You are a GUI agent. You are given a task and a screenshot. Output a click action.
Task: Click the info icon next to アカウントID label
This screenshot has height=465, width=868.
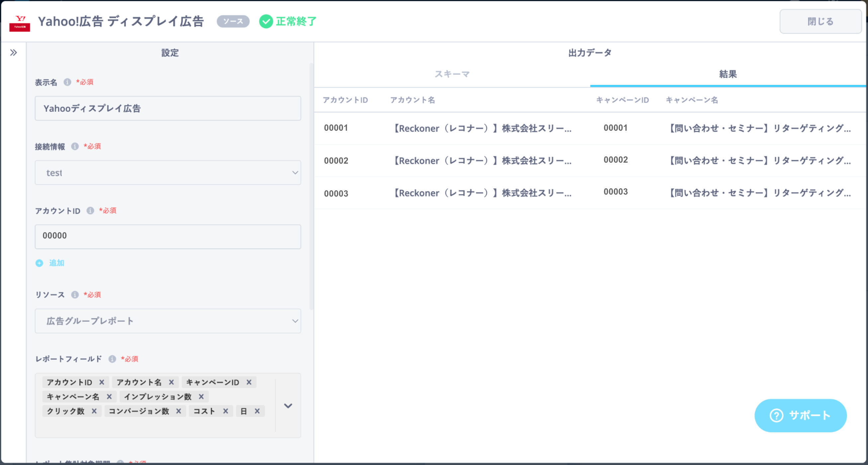click(x=90, y=211)
